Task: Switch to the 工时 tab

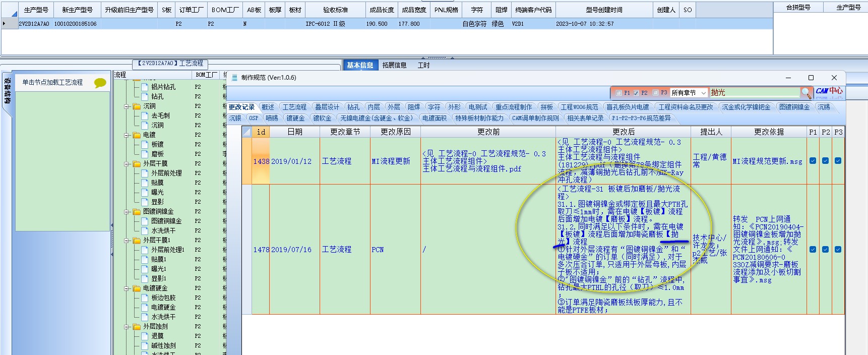Action: 423,65
